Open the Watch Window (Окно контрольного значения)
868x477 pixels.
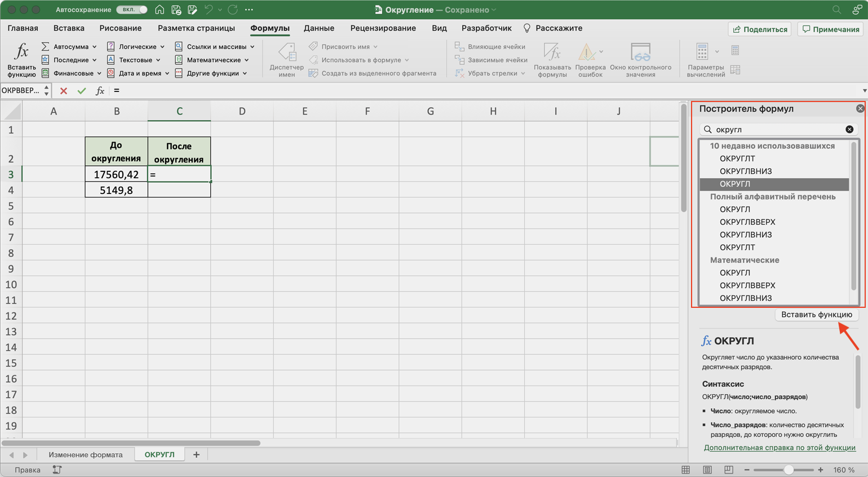point(640,53)
